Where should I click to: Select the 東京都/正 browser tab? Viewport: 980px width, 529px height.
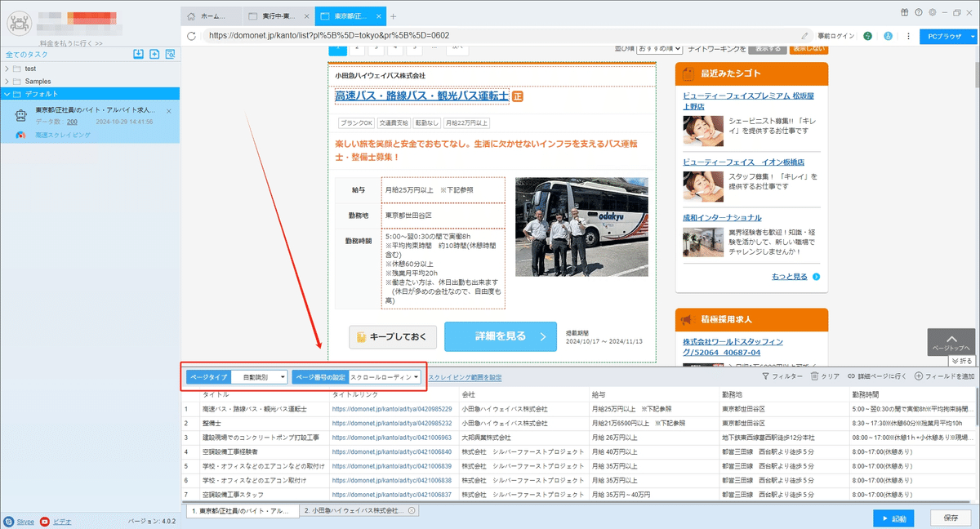click(x=349, y=16)
